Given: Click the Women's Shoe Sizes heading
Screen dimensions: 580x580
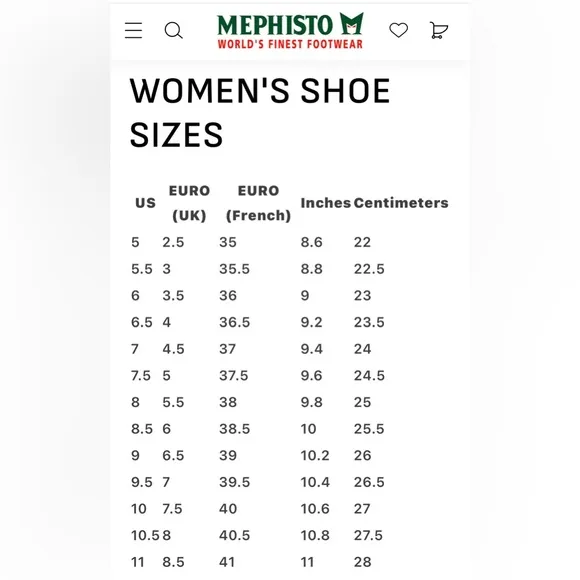Looking at the screenshot, I should coord(260,112).
